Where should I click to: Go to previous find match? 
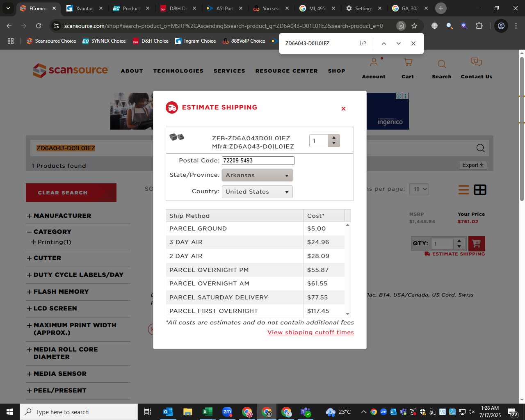(x=383, y=43)
